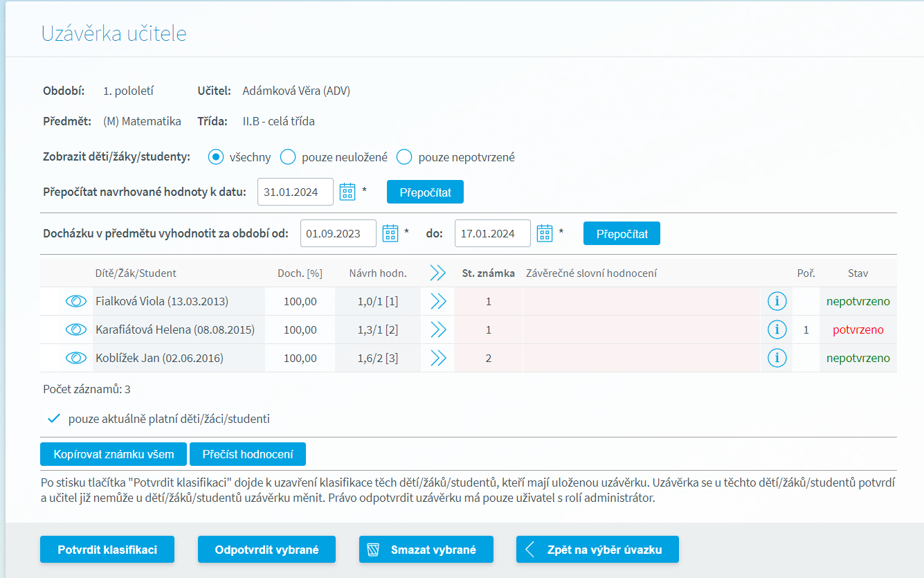
Task: Toggle 'pouze aktuálně platní' checkbox
Action: pyautogui.click(x=53, y=419)
